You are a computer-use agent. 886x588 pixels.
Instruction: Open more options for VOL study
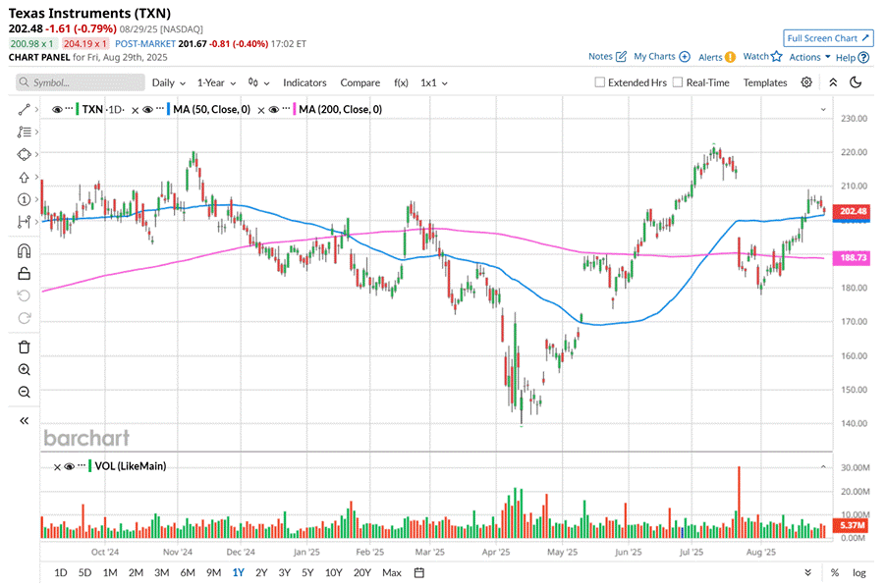click(x=82, y=465)
